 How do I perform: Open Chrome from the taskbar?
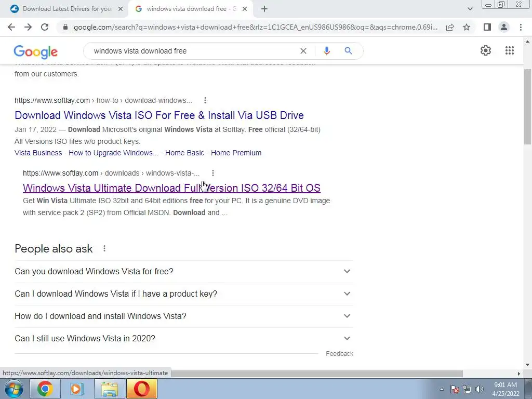coord(45,389)
